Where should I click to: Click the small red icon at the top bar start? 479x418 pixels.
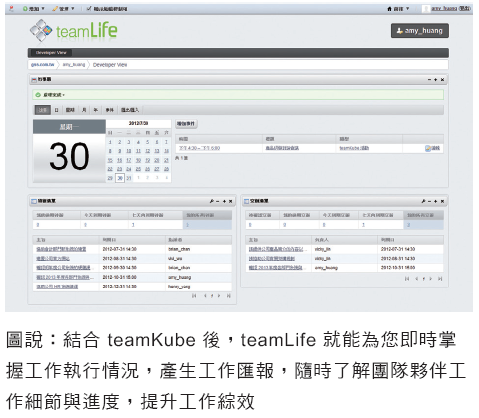pyautogui.click(x=11, y=9)
